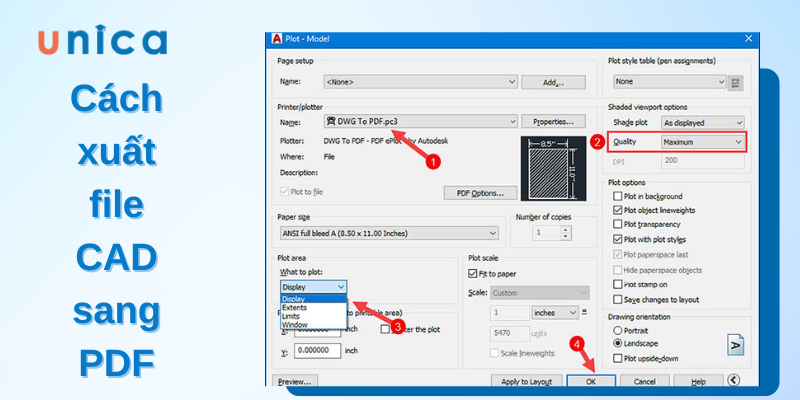Click the Cancel button

[x=644, y=381]
